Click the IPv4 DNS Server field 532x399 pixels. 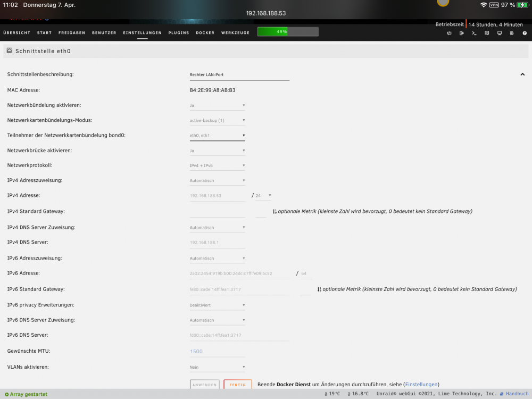coord(217,243)
